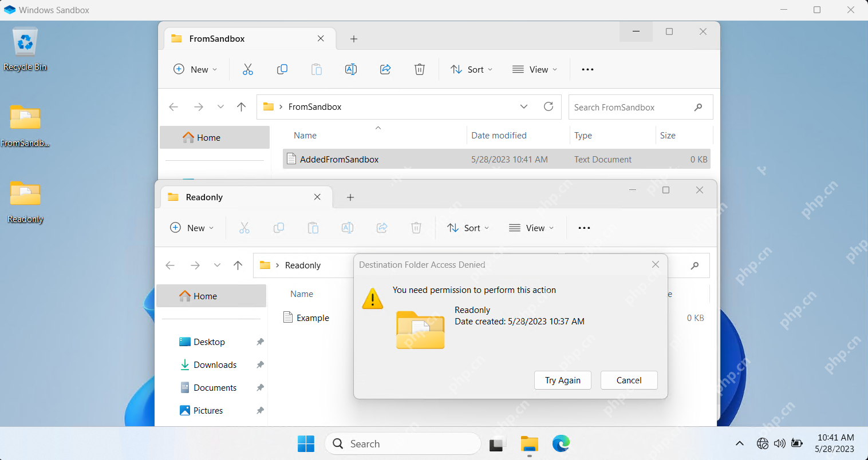This screenshot has height=460, width=868.
Task: Open Microsoft Edge from the taskbar
Action: (561, 443)
